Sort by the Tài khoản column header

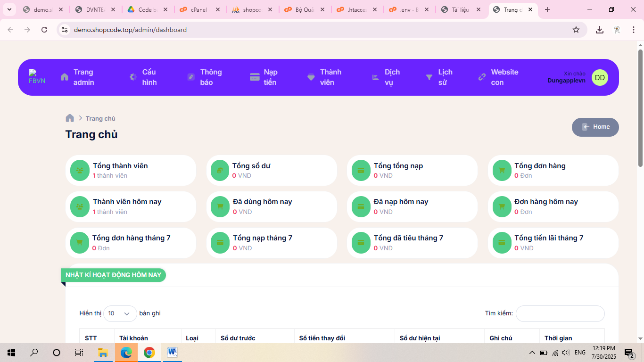(148, 338)
